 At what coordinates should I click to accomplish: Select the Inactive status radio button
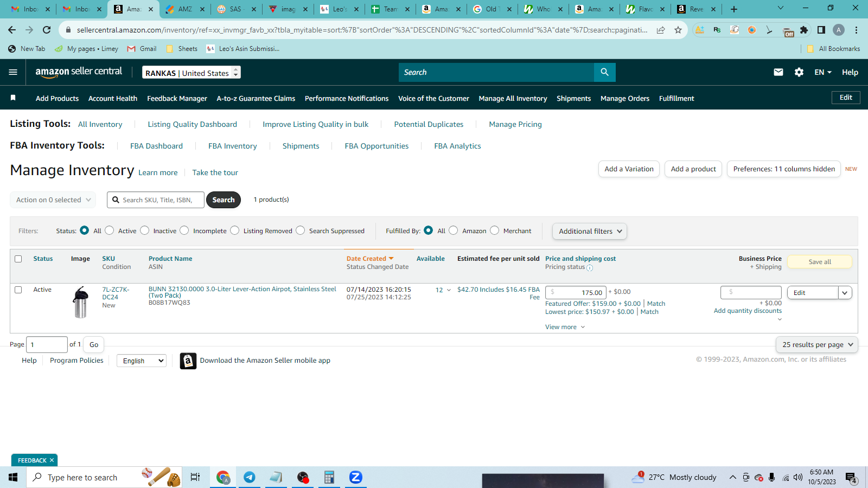[x=145, y=230]
